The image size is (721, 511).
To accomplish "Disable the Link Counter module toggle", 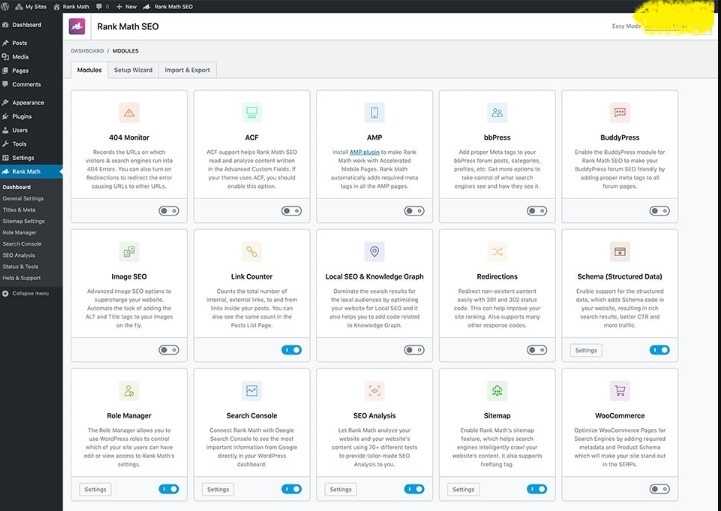I will pos(292,350).
